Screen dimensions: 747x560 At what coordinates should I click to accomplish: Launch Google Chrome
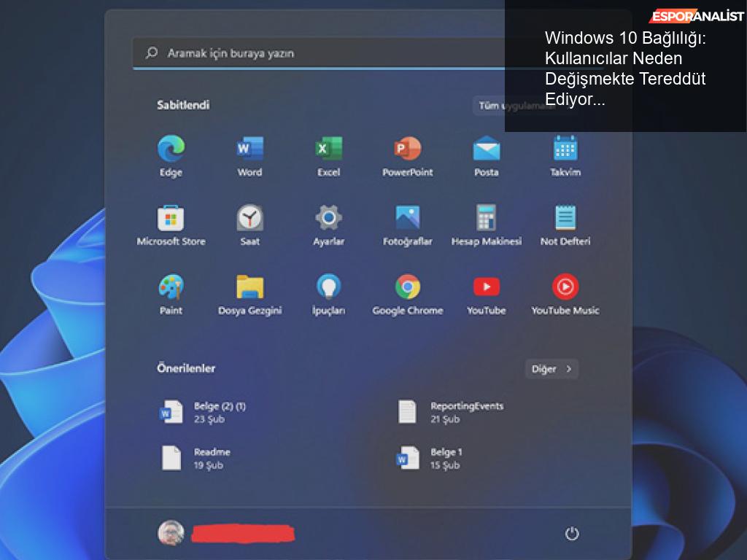coord(407,287)
